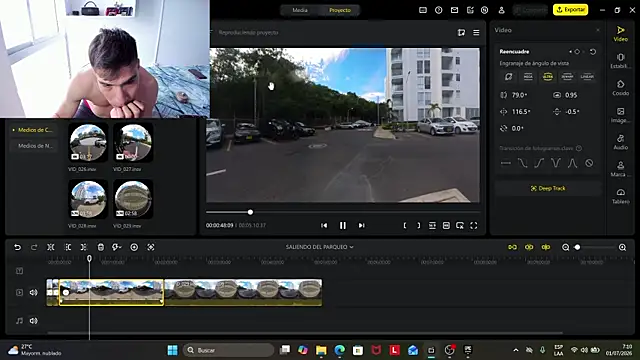Image resolution: width=640 pixels, height=360 pixels.
Task: Delete the selected clip with the trash icon
Action: click(x=100, y=247)
